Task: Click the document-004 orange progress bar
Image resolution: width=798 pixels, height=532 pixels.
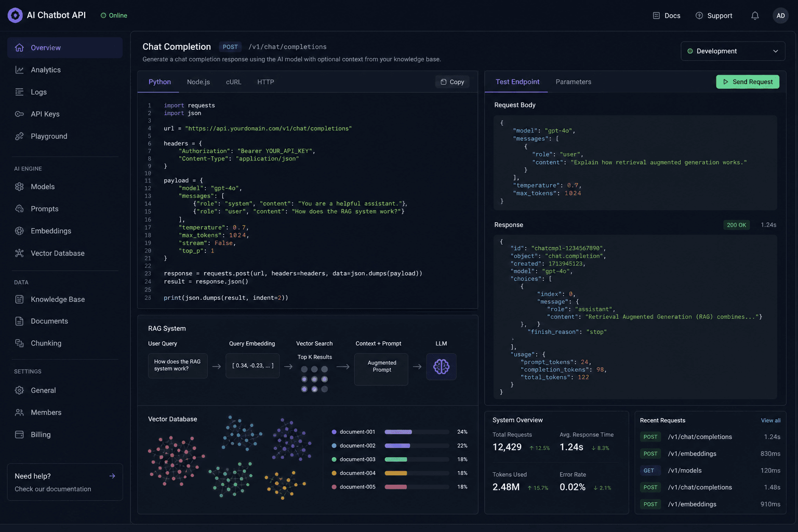Action: pos(417,473)
